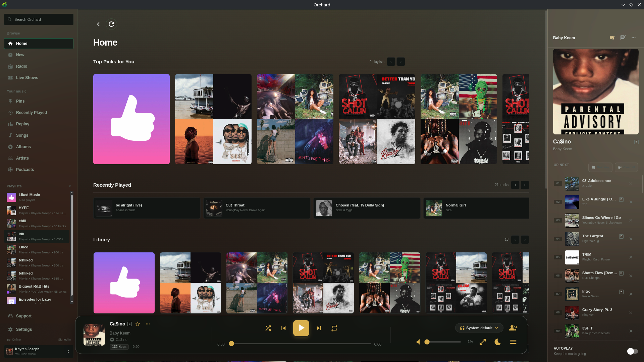Click the refresh icon beside back arrow
Image resolution: width=644 pixels, height=362 pixels.
point(111,24)
